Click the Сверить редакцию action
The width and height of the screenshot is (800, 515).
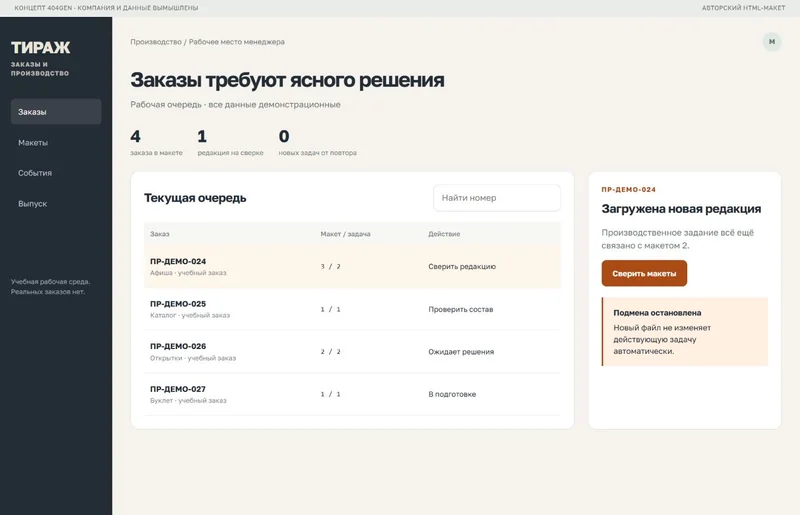(462, 266)
